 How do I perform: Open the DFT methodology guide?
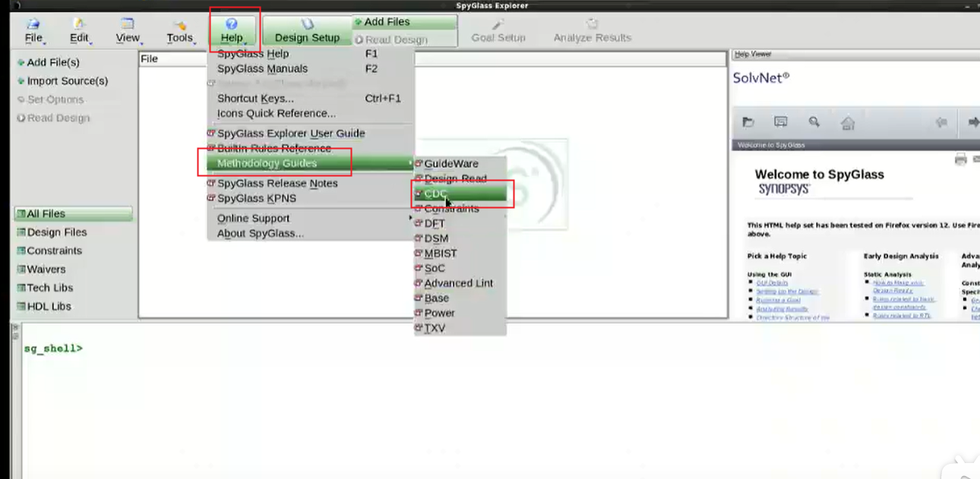[x=460, y=223]
